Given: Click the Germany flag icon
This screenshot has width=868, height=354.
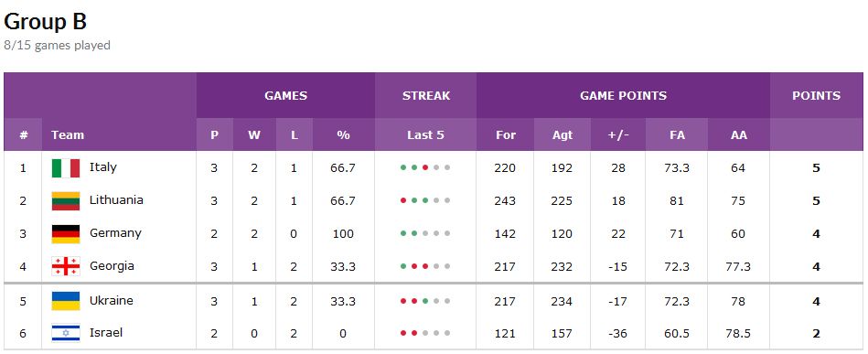Looking at the screenshot, I should tap(66, 234).
